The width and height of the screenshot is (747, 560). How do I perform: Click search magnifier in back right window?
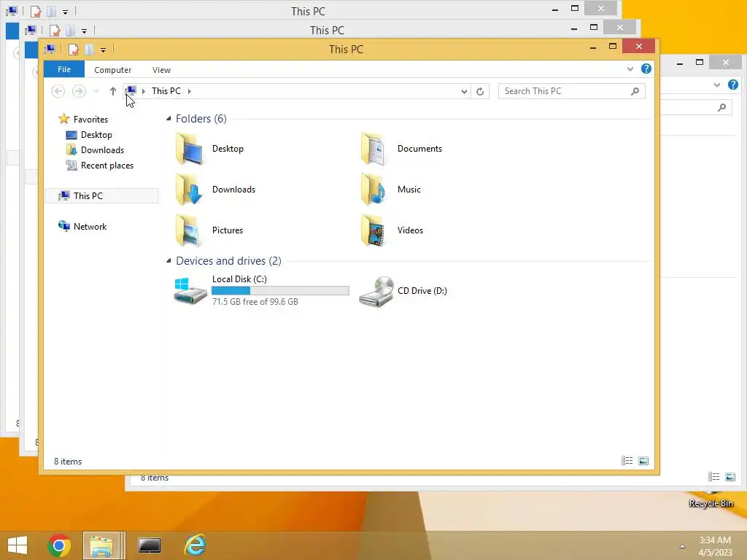(721, 108)
